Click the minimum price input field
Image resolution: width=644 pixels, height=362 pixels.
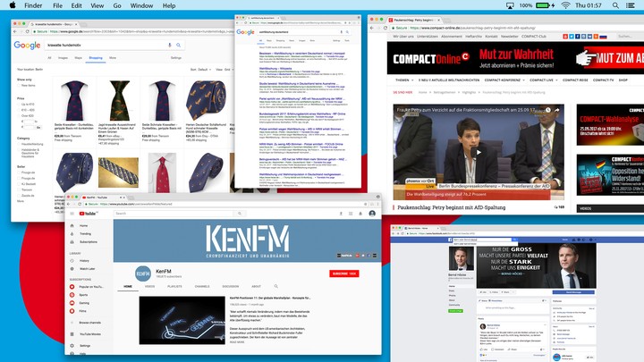30,122
